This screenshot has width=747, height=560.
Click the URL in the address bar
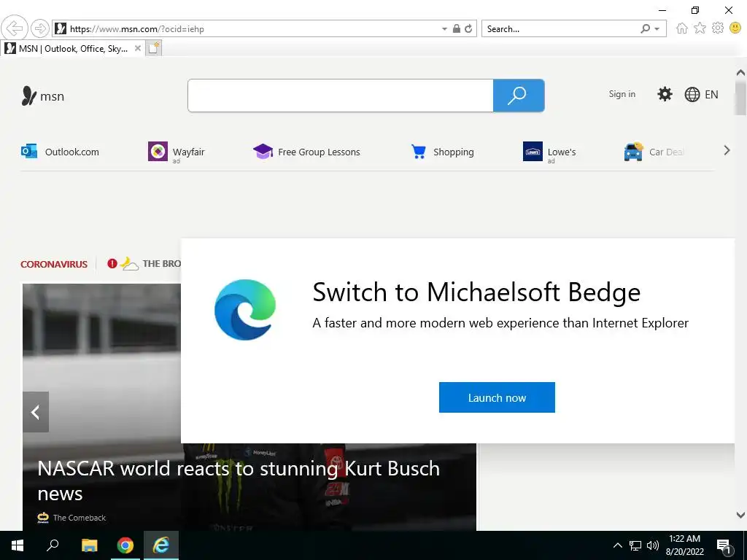(x=136, y=29)
